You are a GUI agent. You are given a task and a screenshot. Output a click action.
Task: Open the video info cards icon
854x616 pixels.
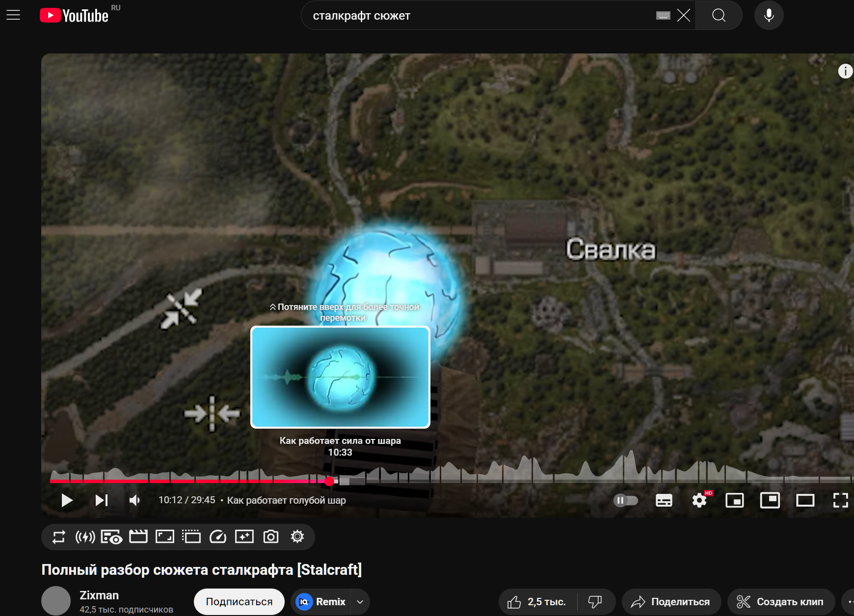pos(845,71)
